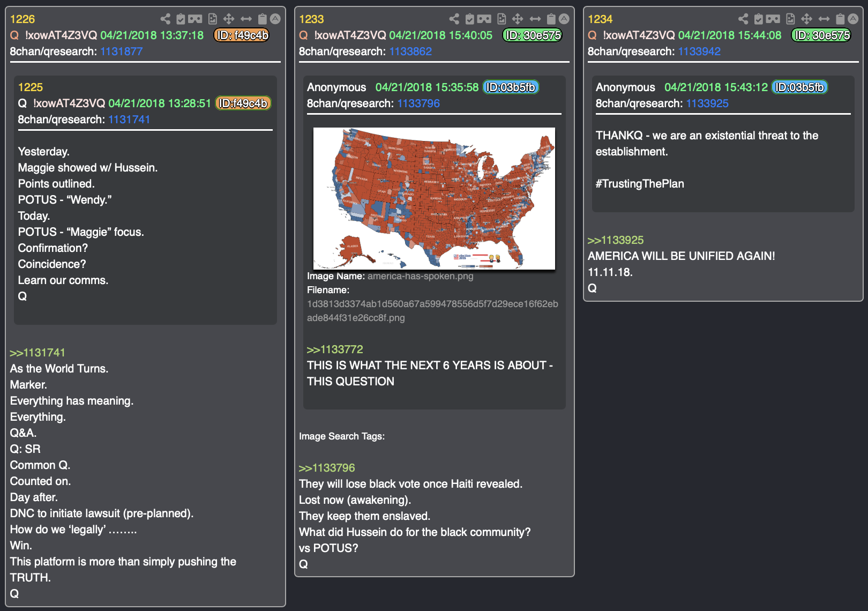Follow the >>1131741 reply reference
The width and height of the screenshot is (868, 611).
(38, 353)
